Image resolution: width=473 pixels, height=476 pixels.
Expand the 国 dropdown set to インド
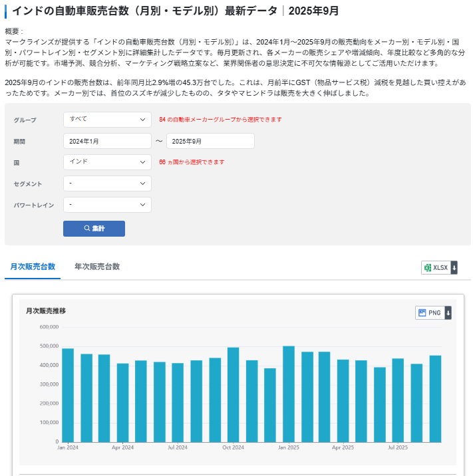click(107, 162)
